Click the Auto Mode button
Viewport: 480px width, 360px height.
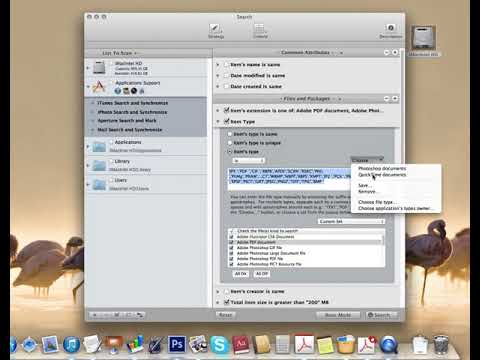point(338,315)
